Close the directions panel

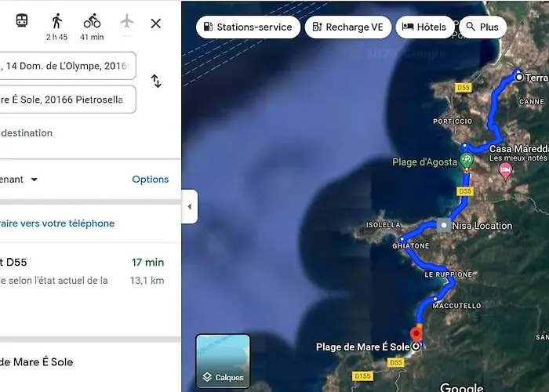(x=156, y=24)
